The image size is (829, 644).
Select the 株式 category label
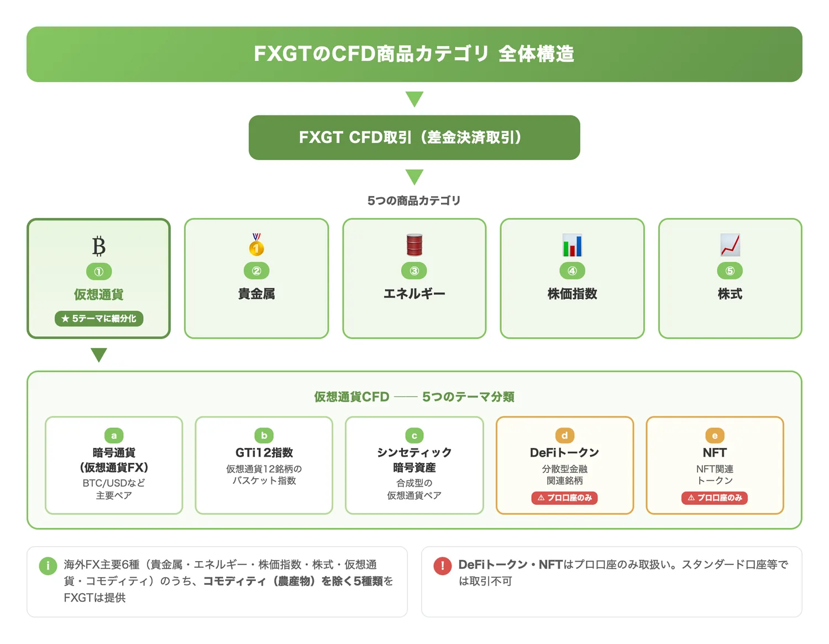coord(730,294)
